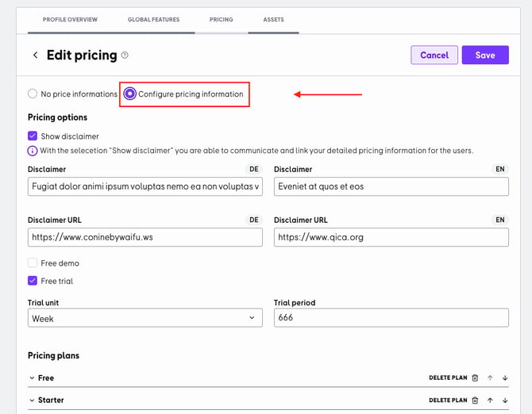Click the EN badge beside Disclaimer URL
Screen dimensions: 532x414
500,220
